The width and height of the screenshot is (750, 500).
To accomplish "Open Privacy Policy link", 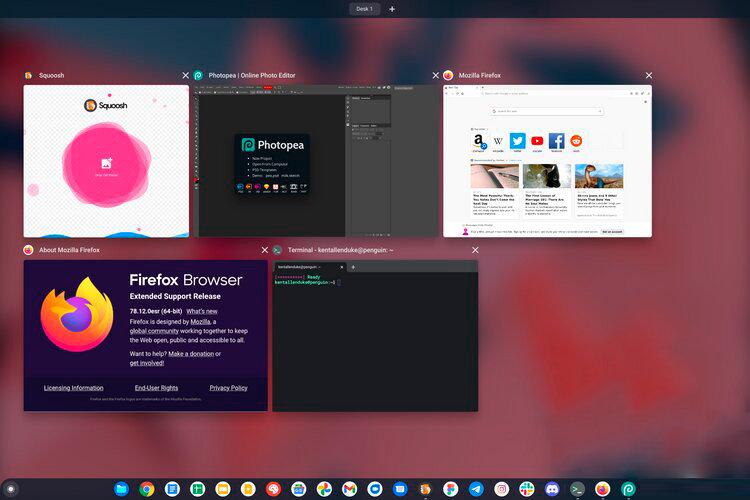I will coord(229,388).
